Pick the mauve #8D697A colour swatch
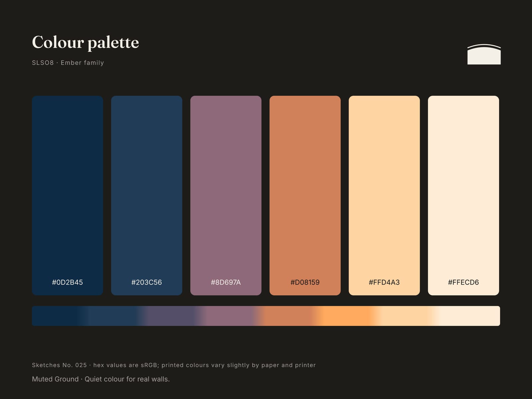This screenshot has height=399, width=532. 226,196
